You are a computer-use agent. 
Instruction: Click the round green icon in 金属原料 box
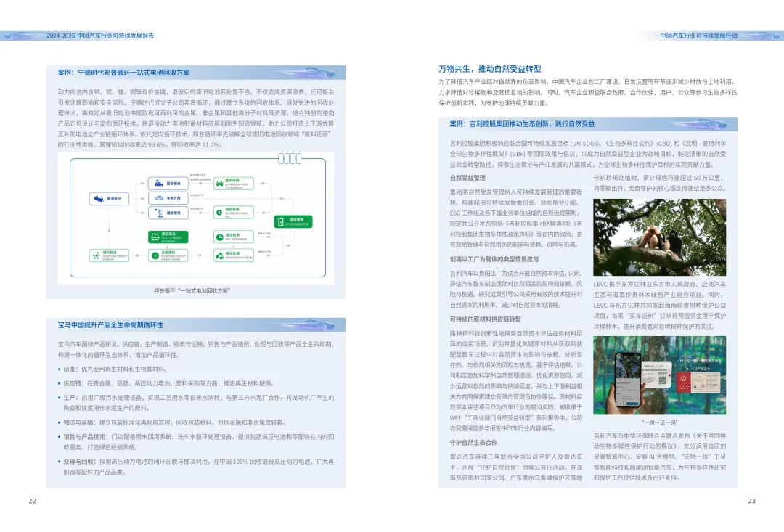tap(155, 255)
